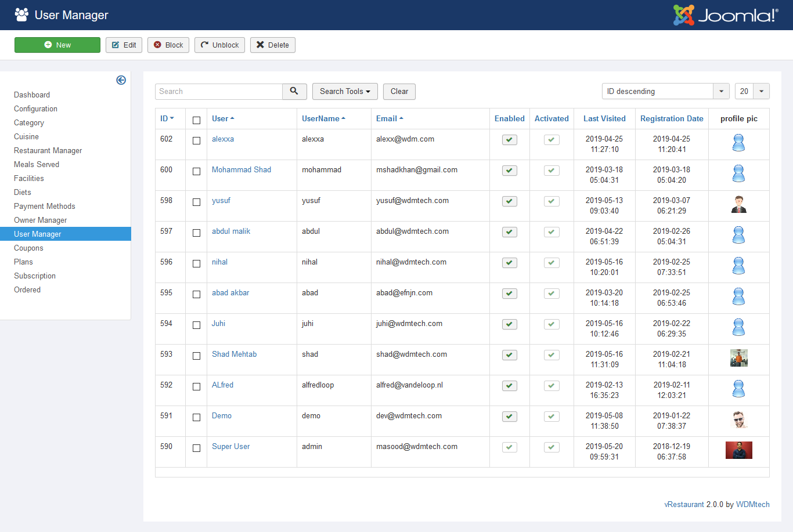Select the checkbox for Mohammad Shad row
Image resolution: width=793 pixels, height=532 pixels.
tap(196, 171)
